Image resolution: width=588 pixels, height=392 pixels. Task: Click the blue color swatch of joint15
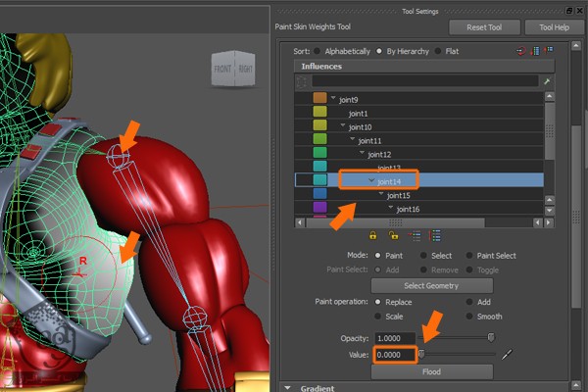click(x=319, y=194)
